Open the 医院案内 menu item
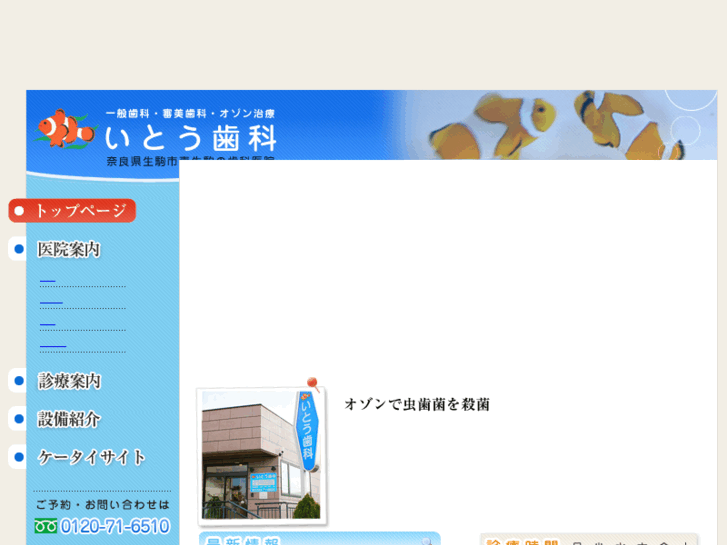This screenshot has height=545, width=727. click(x=69, y=249)
